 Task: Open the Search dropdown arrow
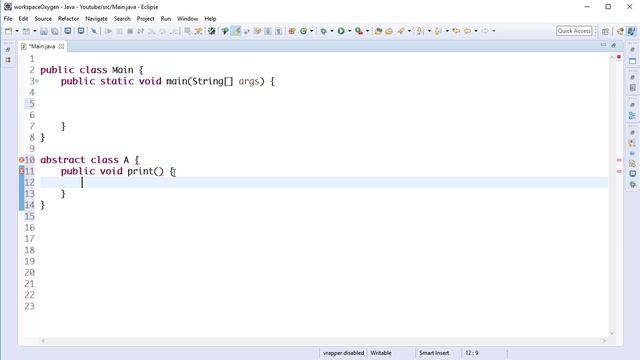click(x=409, y=31)
